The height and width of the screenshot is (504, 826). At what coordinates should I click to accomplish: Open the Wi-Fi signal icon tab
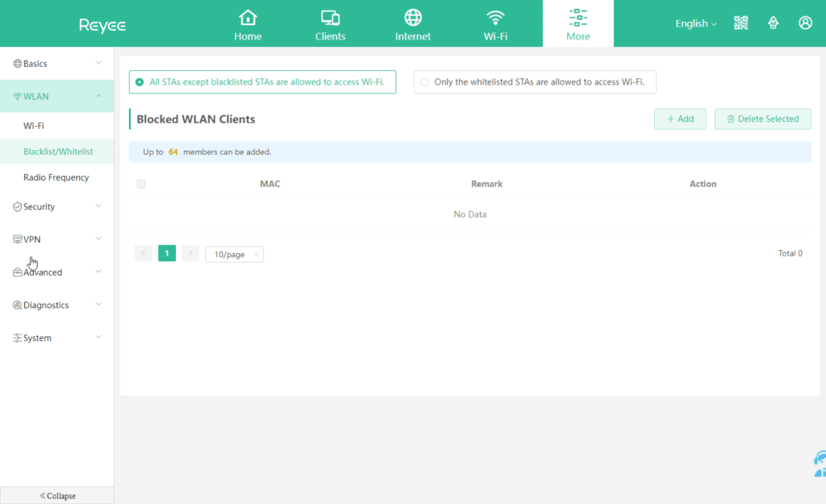(495, 18)
